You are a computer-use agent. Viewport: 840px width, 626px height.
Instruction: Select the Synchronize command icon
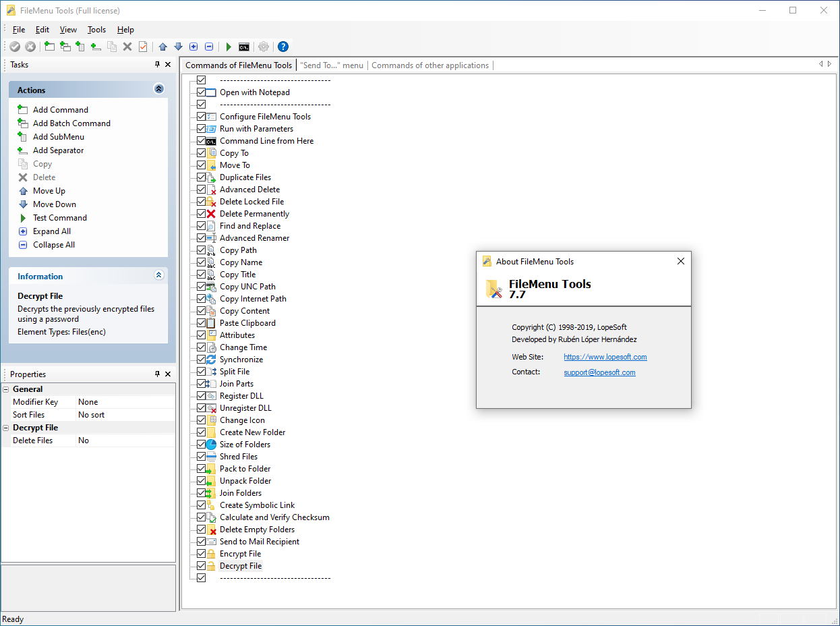pyautogui.click(x=211, y=360)
